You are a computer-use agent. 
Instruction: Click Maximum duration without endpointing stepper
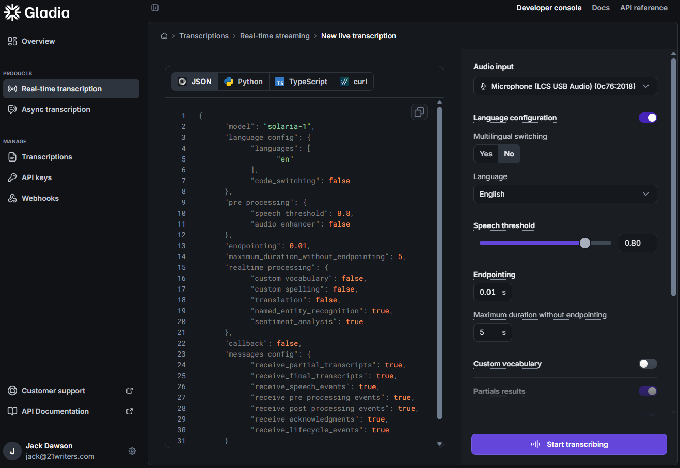coord(492,333)
